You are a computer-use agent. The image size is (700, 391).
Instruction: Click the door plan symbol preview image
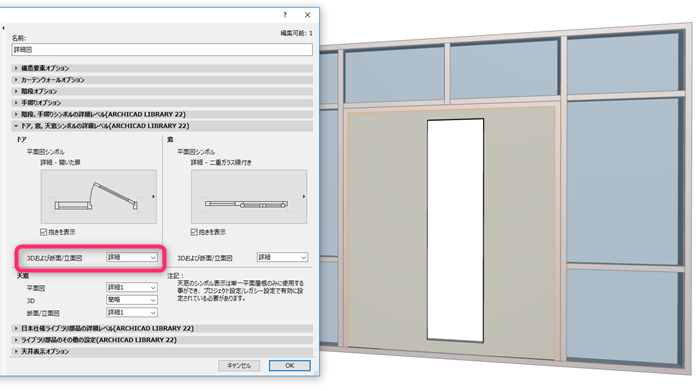click(x=99, y=196)
